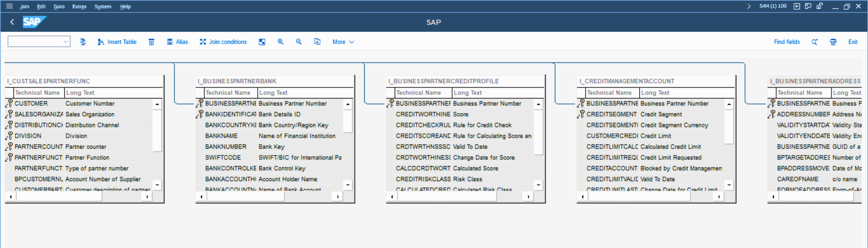Click the trash delete table icon
The height and width of the screenshot is (248, 868).
click(x=152, y=42)
